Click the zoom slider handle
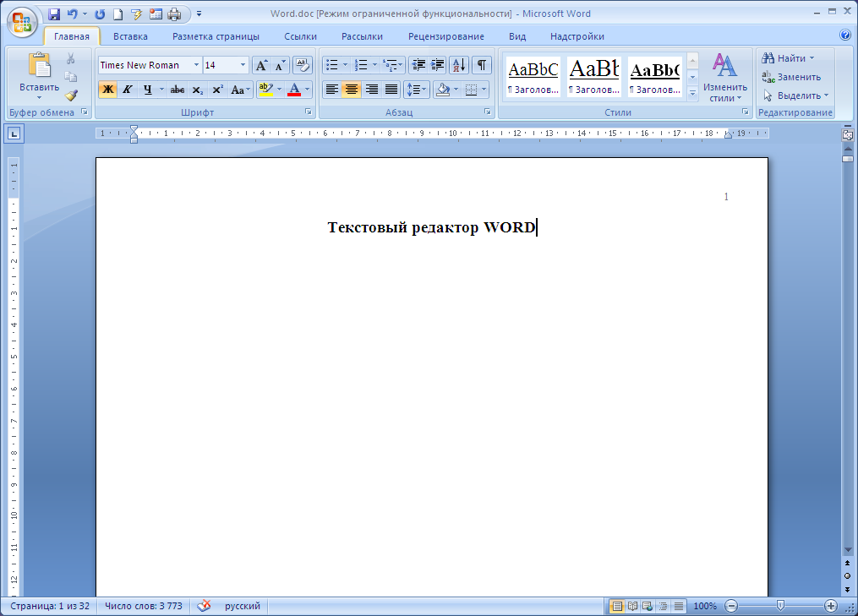 click(781, 606)
